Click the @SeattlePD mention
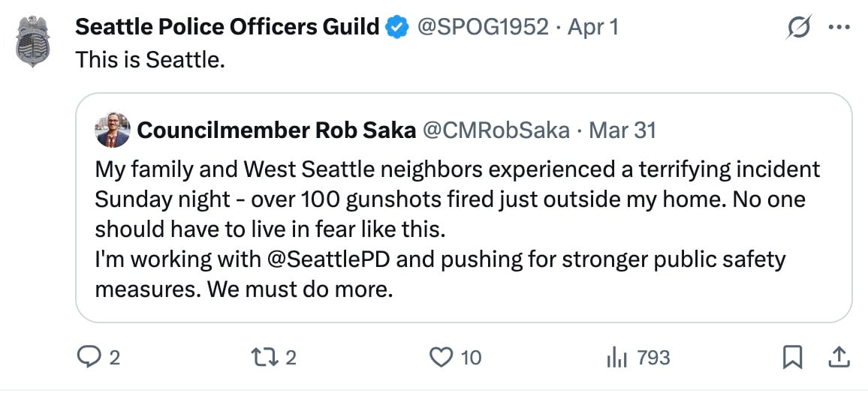The width and height of the screenshot is (868, 396). click(x=331, y=260)
